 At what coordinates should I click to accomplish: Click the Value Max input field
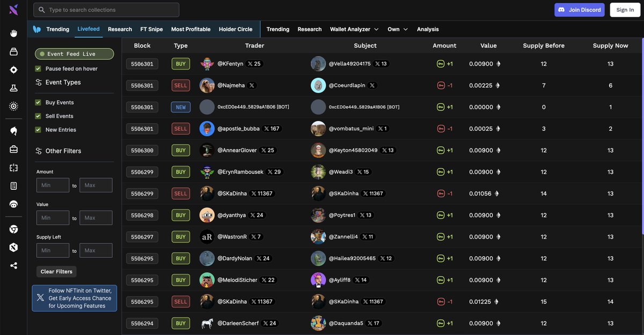coord(96,218)
